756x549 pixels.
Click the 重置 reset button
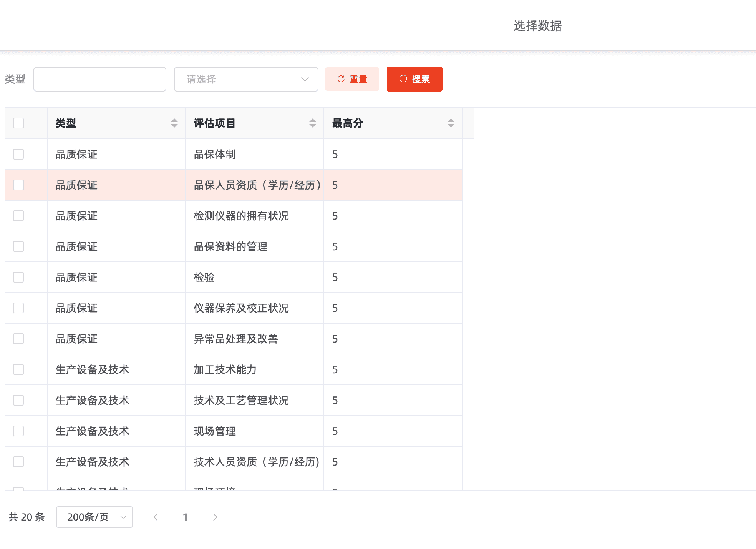point(352,79)
